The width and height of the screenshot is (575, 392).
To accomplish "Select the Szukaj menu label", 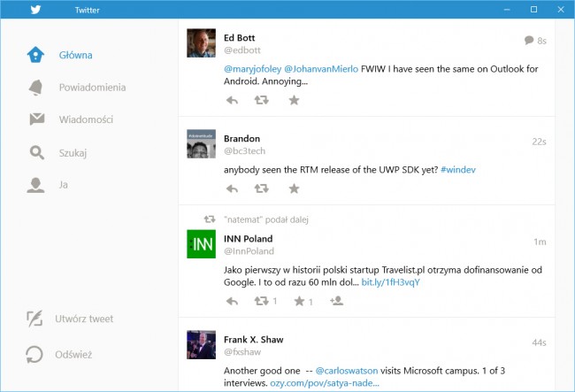I will [73, 153].
